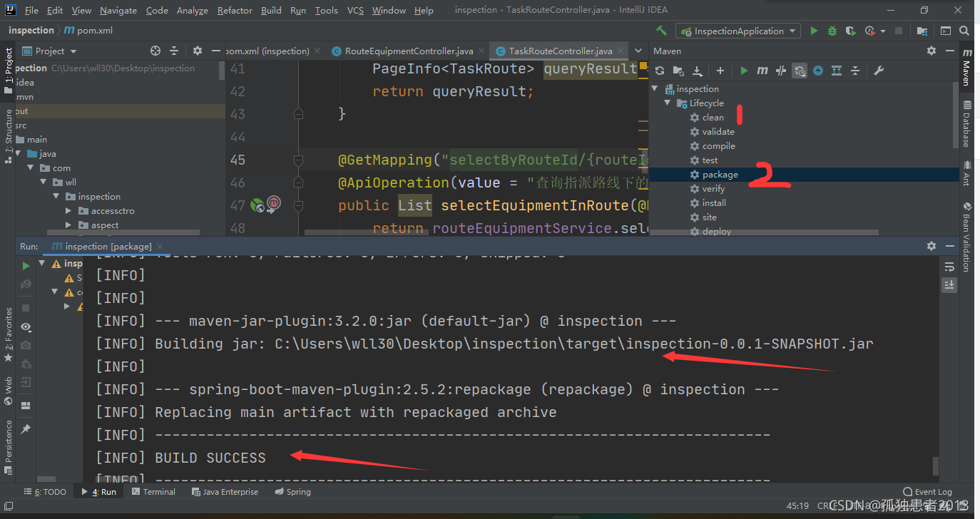Open Execute Maven Goal dialog
This screenshot has height=519, width=980.
762,71
